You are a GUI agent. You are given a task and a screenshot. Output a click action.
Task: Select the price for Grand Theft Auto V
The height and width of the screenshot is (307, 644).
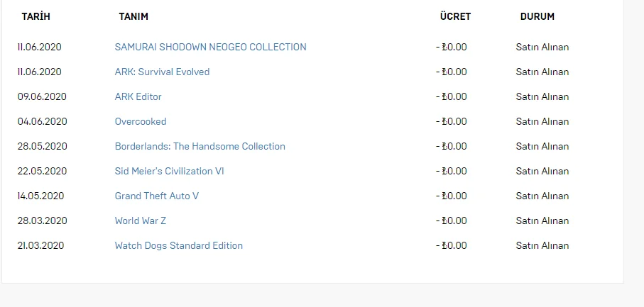pyautogui.click(x=452, y=196)
